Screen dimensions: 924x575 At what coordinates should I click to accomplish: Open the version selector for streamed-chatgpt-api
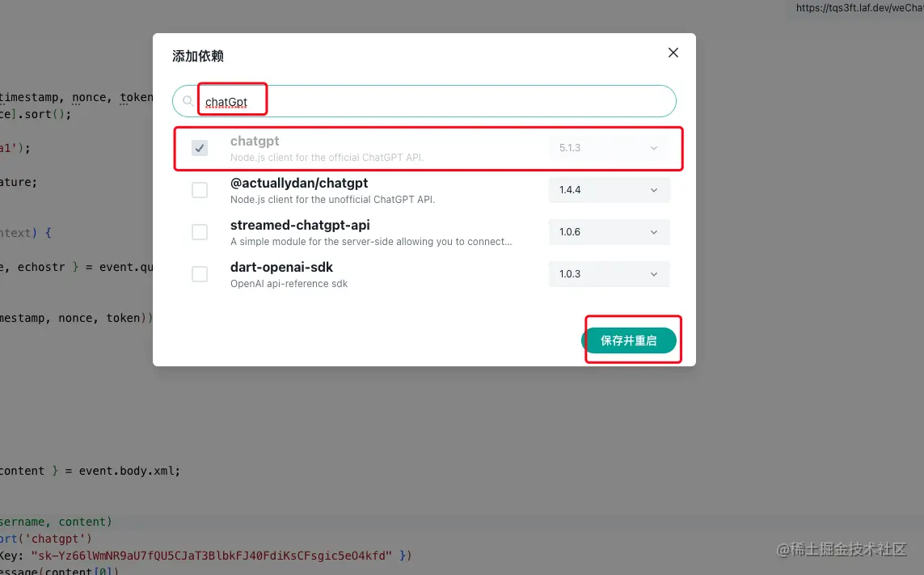609,232
